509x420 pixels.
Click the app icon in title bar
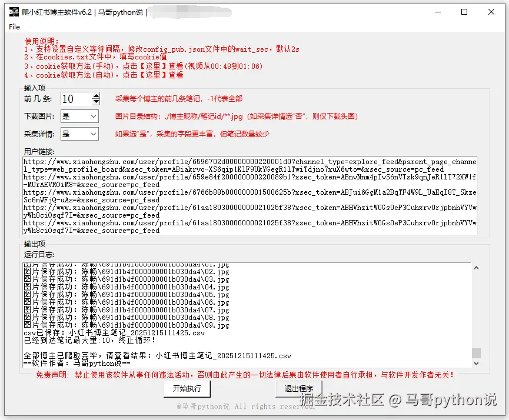coord(14,12)
